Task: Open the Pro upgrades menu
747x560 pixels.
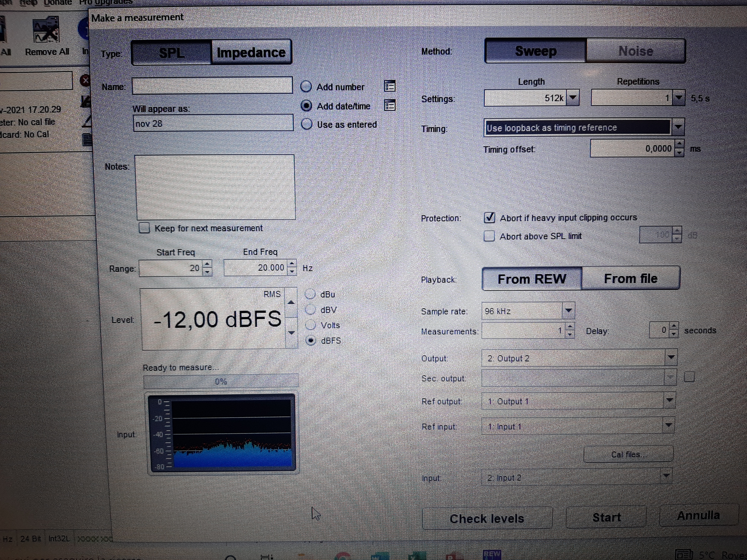Action: (x=106, y=2)
